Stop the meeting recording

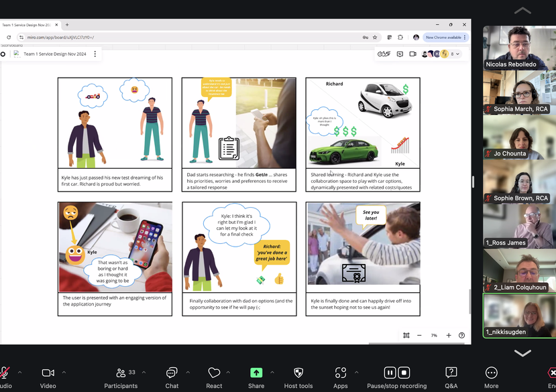click(x=404, y=373)
